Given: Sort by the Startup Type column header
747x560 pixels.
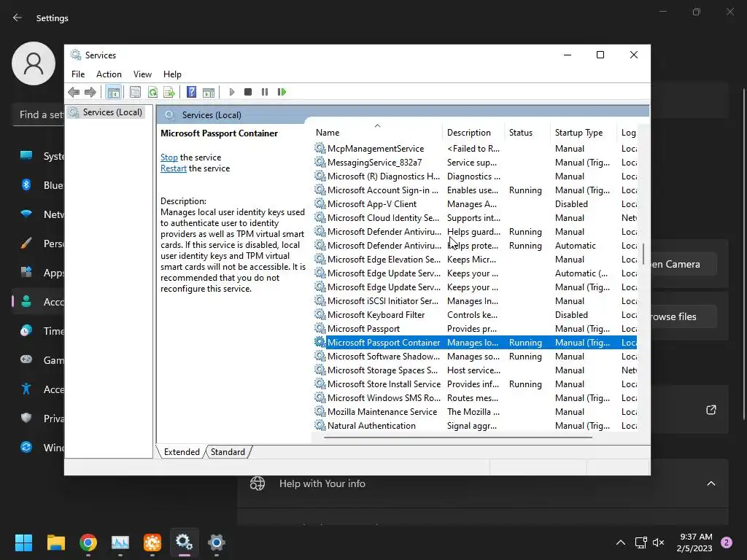Looking at the screenshot, I should click(x=584, y=133).
